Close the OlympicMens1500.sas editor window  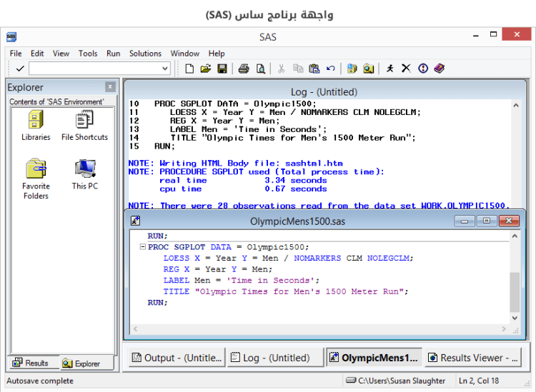pyautogui.click(x=509, y=221)
